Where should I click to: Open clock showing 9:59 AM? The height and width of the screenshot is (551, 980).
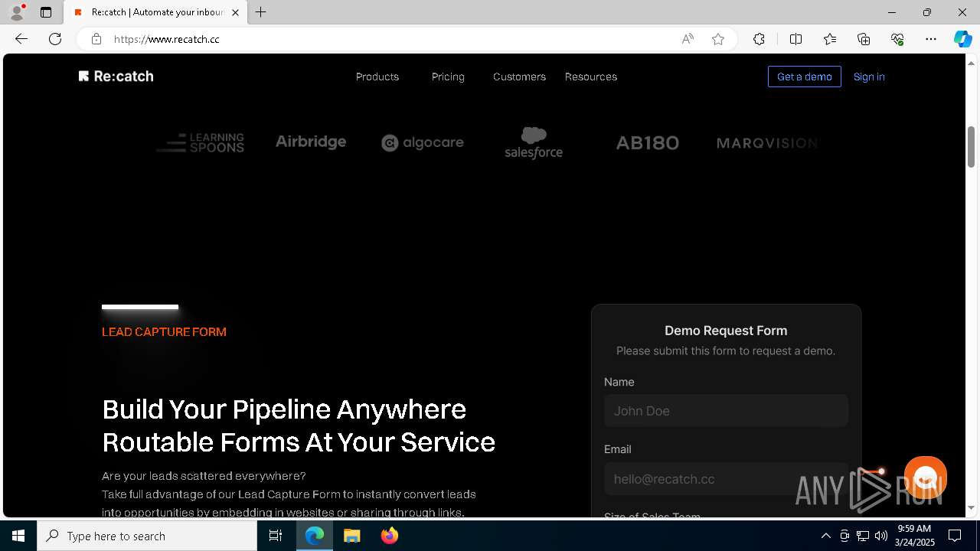tap(914, 536)
